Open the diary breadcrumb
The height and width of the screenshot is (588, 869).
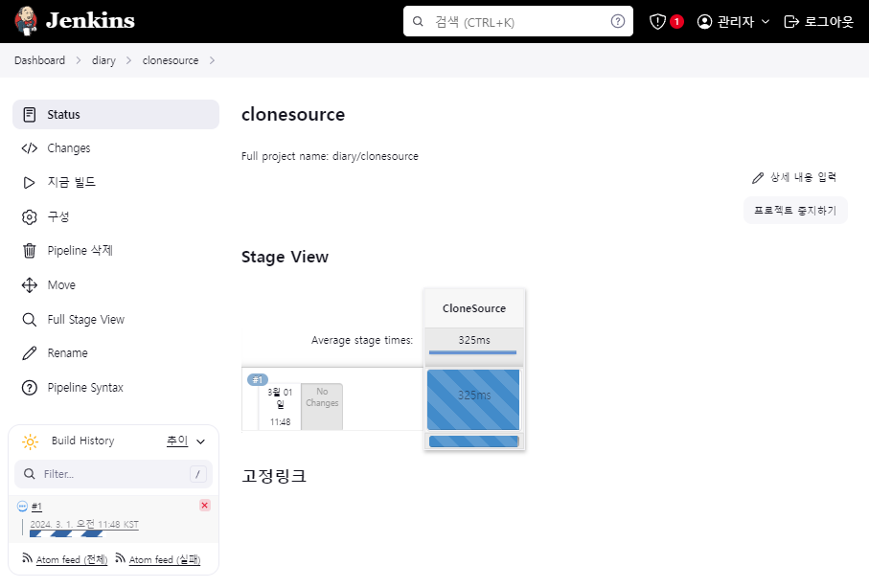click(103, 60)
